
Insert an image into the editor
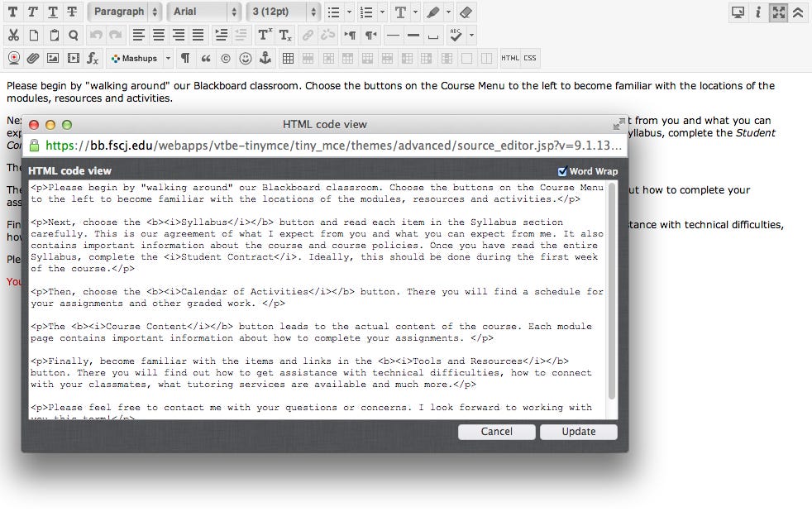click(x=52, y=58)
